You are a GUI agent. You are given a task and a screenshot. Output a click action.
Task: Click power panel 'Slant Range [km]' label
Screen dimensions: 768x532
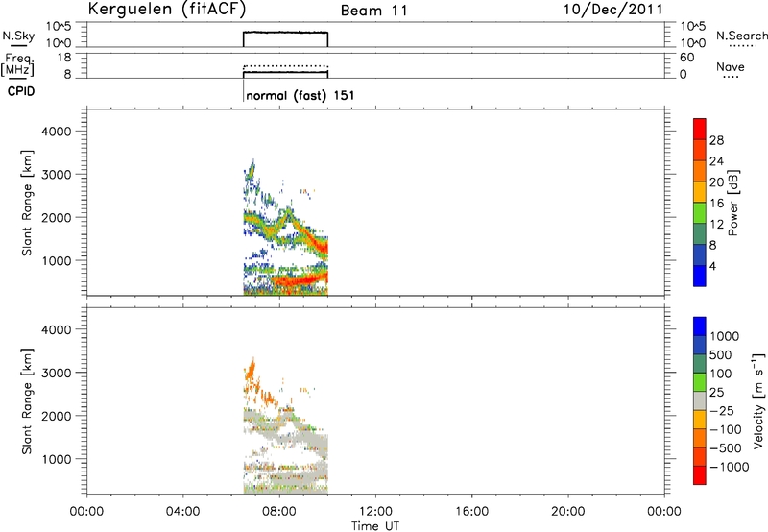[x=27, y=203]
